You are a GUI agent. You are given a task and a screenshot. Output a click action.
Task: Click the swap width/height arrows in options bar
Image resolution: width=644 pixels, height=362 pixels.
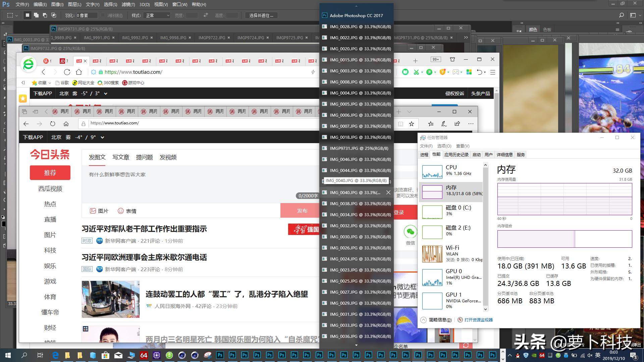tap(205, 15)
